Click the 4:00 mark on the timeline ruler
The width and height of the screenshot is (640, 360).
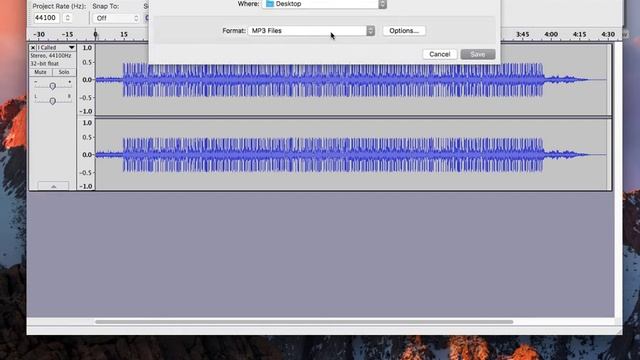(x=551, y=34)
